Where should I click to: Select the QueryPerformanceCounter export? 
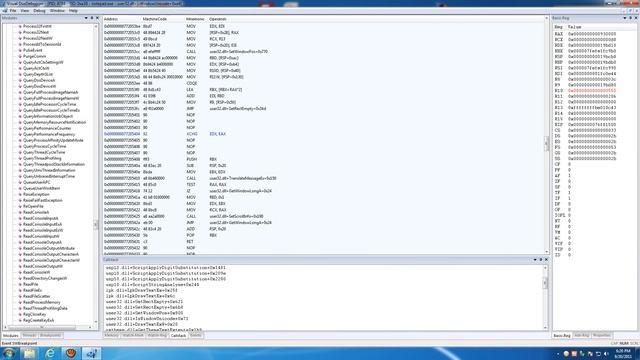47,128
